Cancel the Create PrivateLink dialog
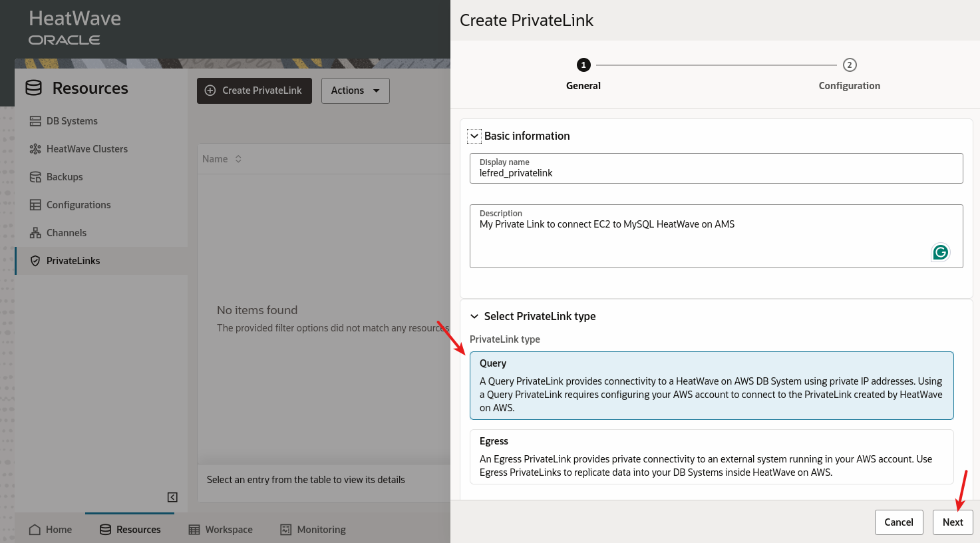Viewport: 980px width, 543px height. 898,522
